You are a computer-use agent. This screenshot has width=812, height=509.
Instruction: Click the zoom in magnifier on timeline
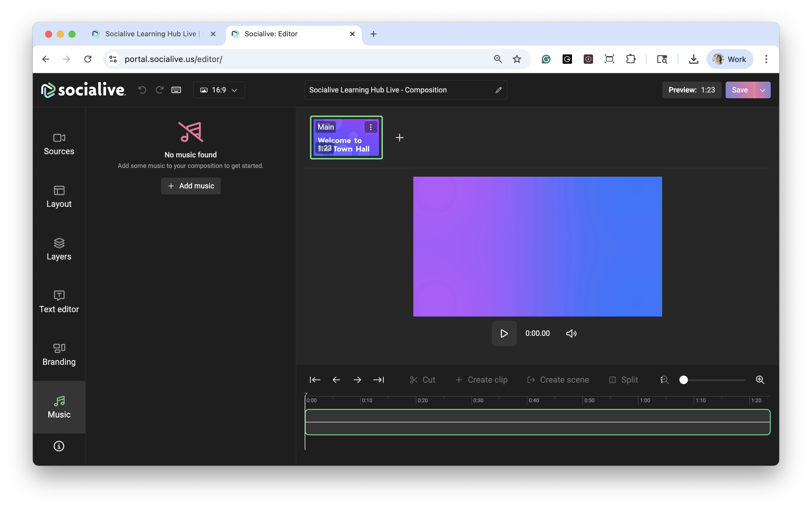[x=760, y=380]
